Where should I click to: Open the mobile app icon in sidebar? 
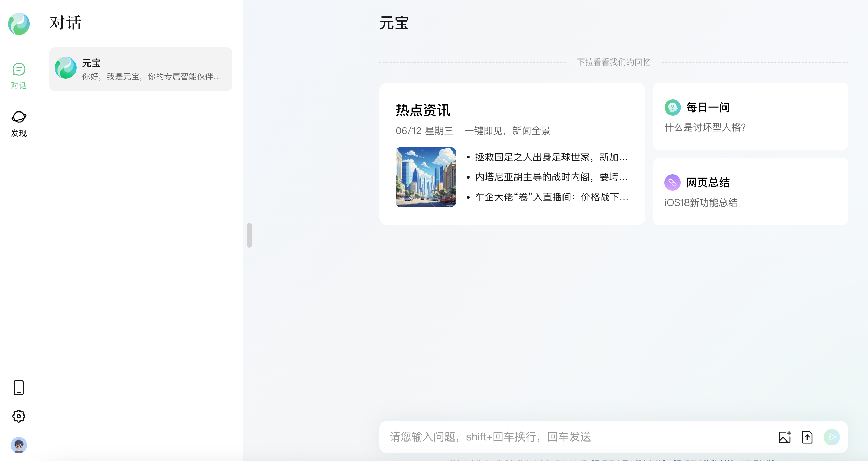click(19, 388)
